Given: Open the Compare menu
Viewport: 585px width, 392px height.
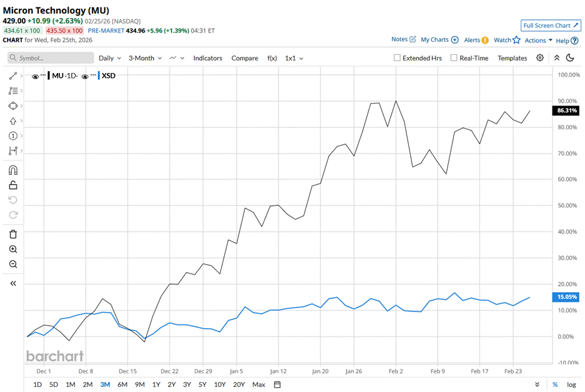Looking at the screenshot, I should point(245,58).
